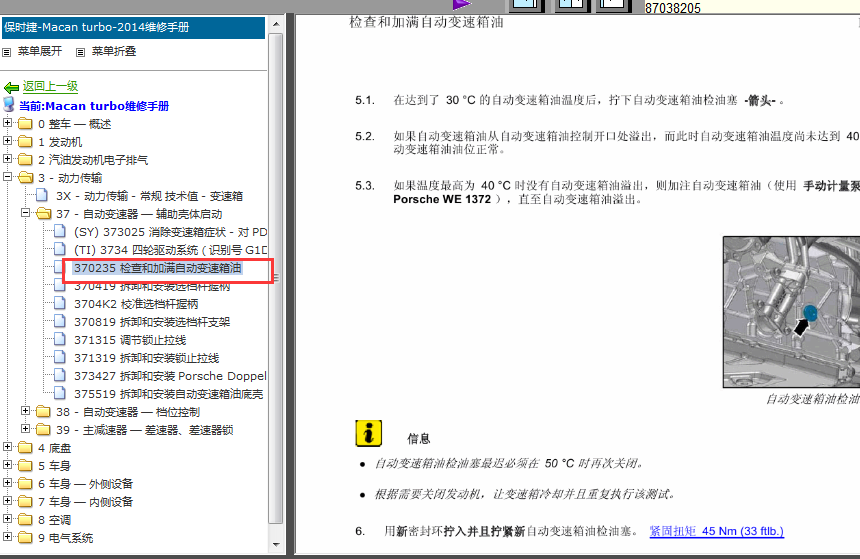Click document icon for 373427 Porsche Doppel entry
860x559 pixels.
click(60, 375)
